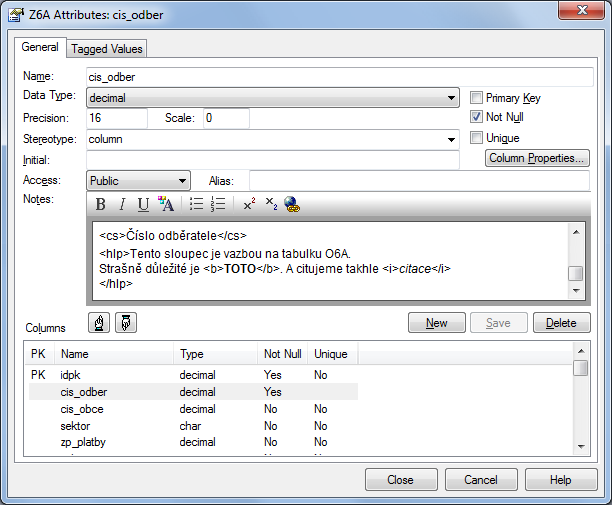Insert a numbered list in Notes
This screenshot has height=505, width=612.
[218, 205]
